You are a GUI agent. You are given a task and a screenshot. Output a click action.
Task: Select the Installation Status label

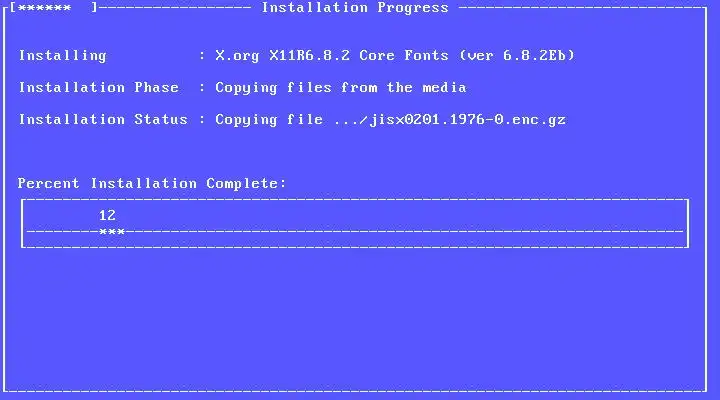click(x=103, y=119)
